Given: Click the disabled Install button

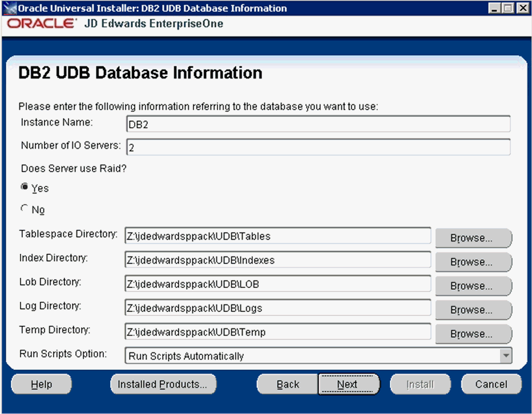Looking at the screenshot, I should [x=420, y=384].
